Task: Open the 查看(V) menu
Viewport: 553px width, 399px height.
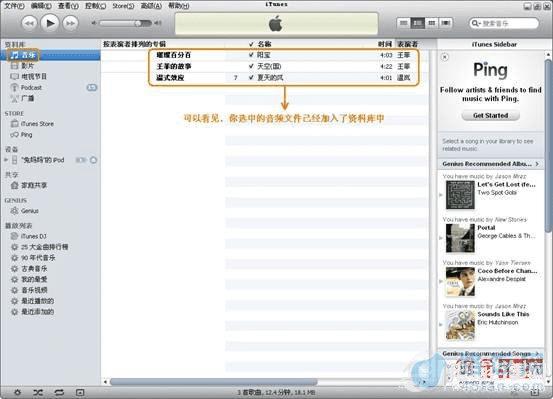Action: (68, 6)
